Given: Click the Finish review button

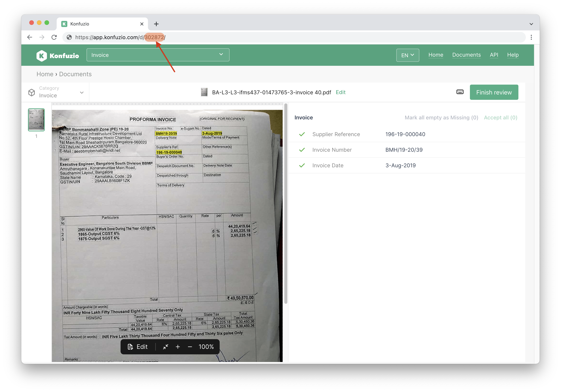Looking at the screenshot, I should pos(493,92).
